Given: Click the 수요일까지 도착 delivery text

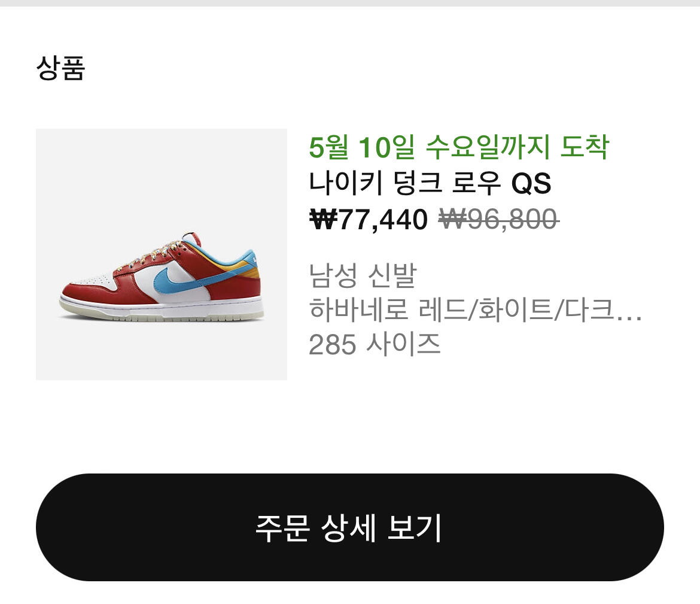Looking at the screenshot, I should click(x=518, y=147).
